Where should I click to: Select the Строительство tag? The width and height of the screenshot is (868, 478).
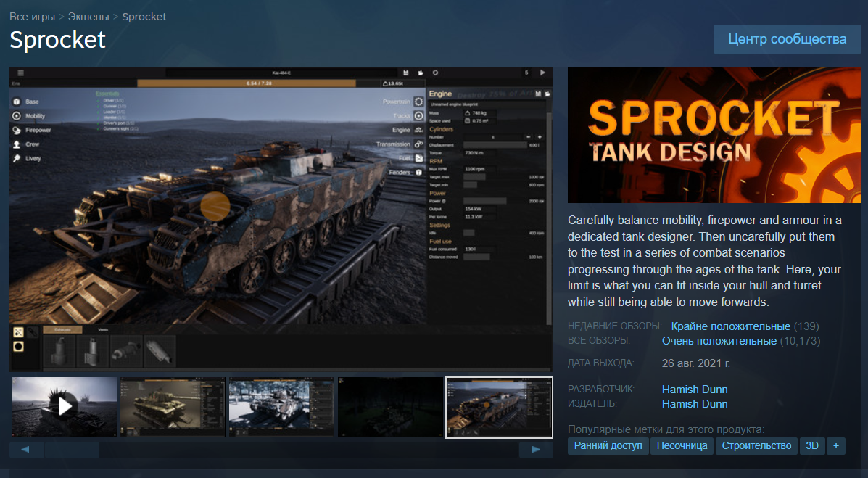(x=756, y=446)
